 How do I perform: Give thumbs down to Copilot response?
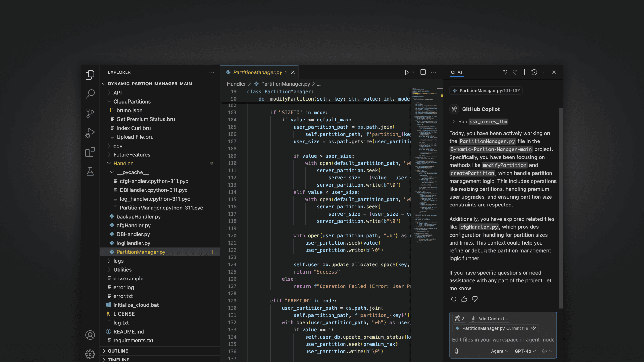475,299
